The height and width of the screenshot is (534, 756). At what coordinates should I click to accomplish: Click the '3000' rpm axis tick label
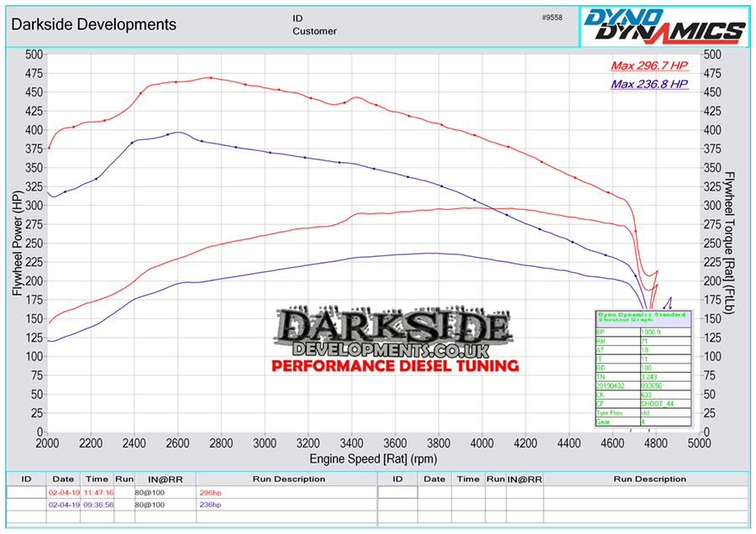tap(265, 443)
